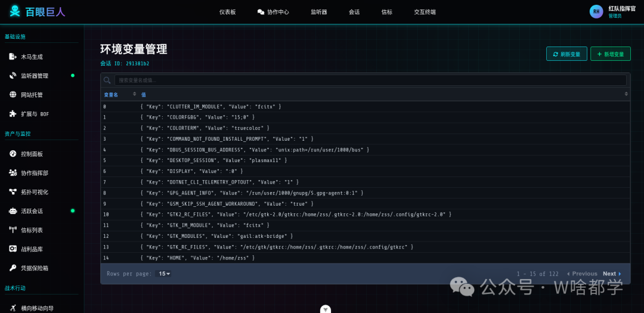Select the DOTNET_CLI_TELEMETRY_OPTOUT row

(x=366, y=182)
